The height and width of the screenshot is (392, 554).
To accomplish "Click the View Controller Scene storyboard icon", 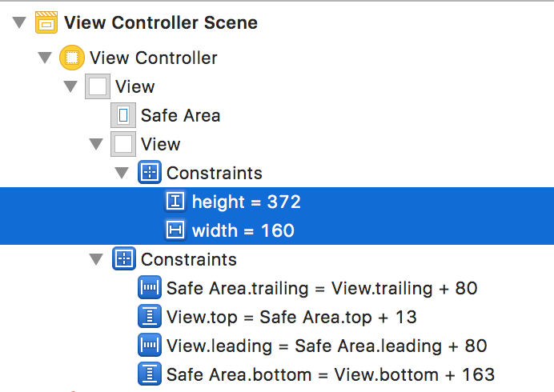I will click(x=46, y=22).
